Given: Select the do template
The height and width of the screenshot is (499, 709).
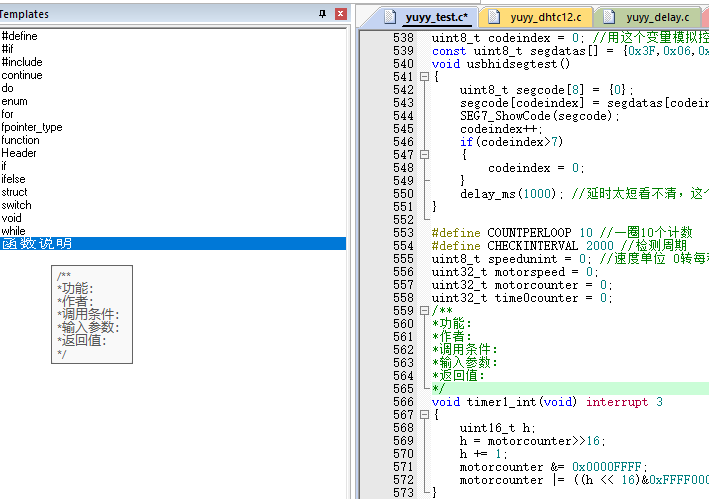Looking at the screenshot, I should tap(173, 88).
